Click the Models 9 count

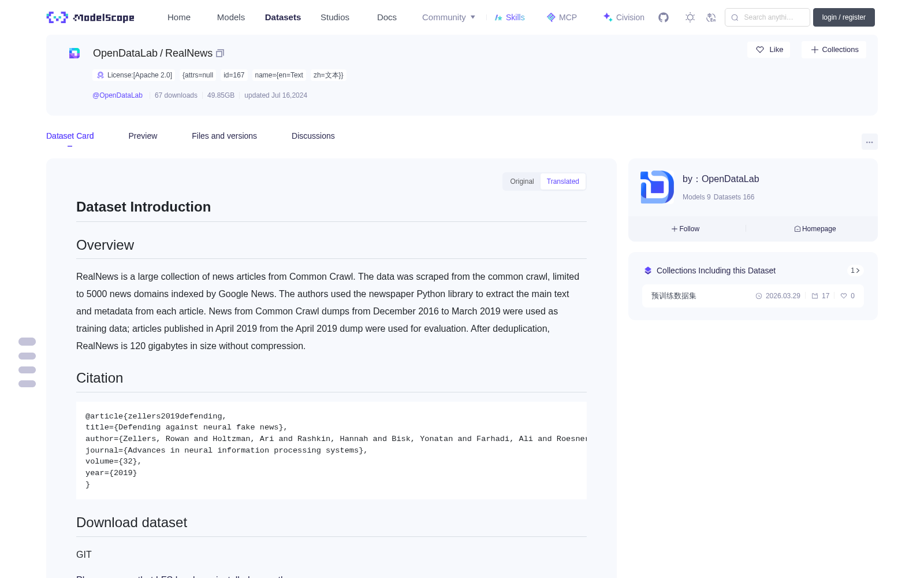point(696,197)
